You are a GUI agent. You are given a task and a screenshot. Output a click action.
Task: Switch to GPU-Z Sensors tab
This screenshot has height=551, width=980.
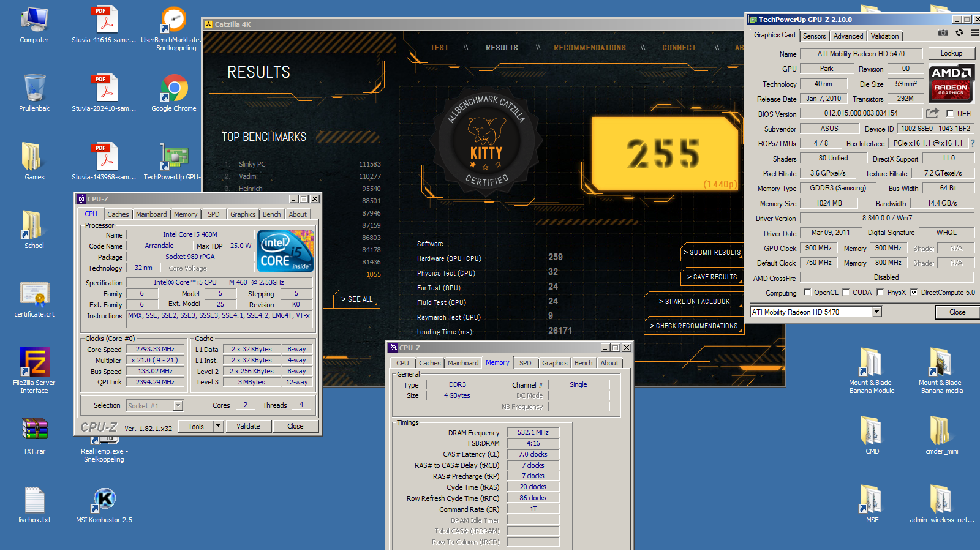coord(814,36)
